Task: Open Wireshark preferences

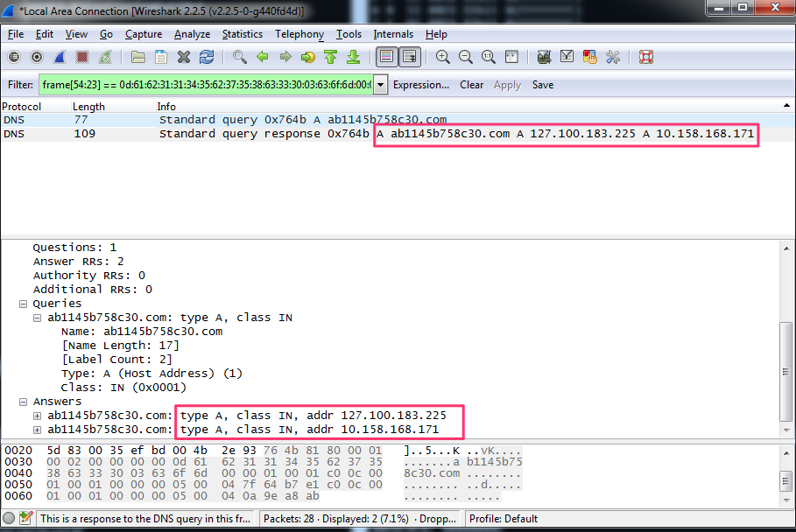Action: (x=613, y=57)
